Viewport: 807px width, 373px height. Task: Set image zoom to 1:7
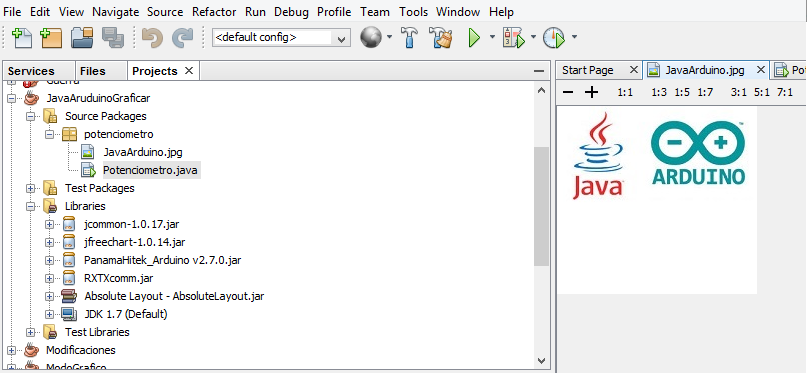(x=705, y=93)
